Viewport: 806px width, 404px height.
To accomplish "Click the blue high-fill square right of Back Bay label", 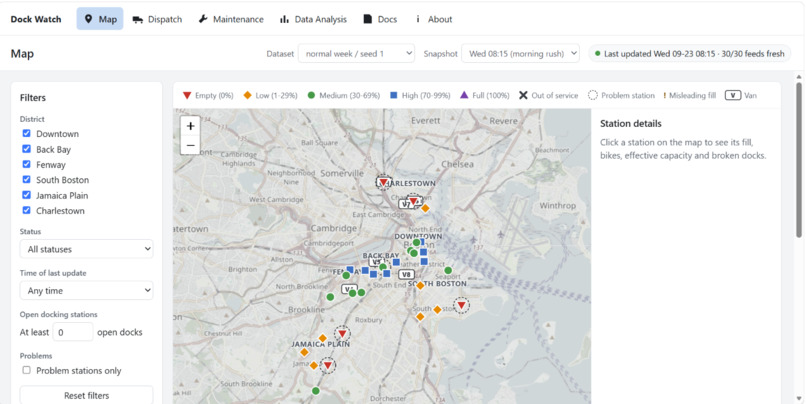I will pyautogui.click(x=396, y=262).
